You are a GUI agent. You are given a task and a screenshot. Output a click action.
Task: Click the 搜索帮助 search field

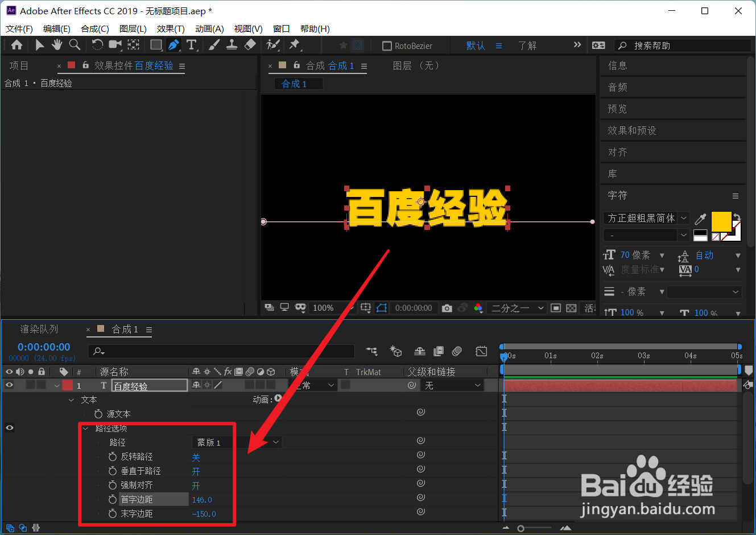pos(683,46)
